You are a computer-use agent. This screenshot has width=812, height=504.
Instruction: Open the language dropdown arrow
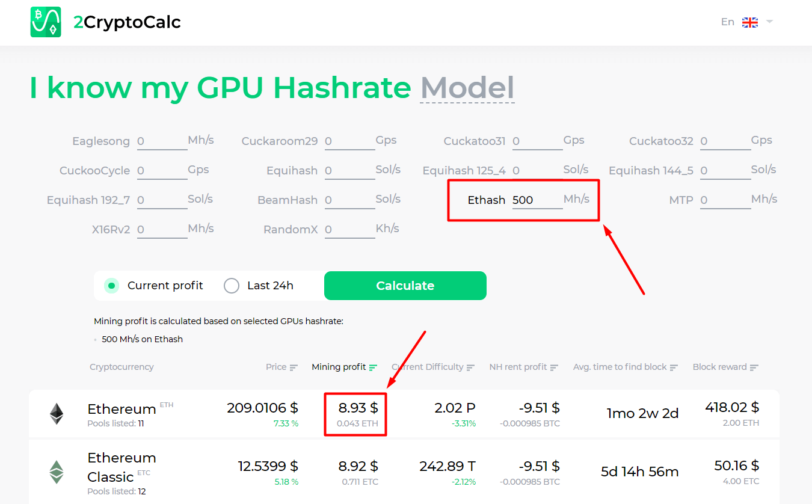[769, 22]
